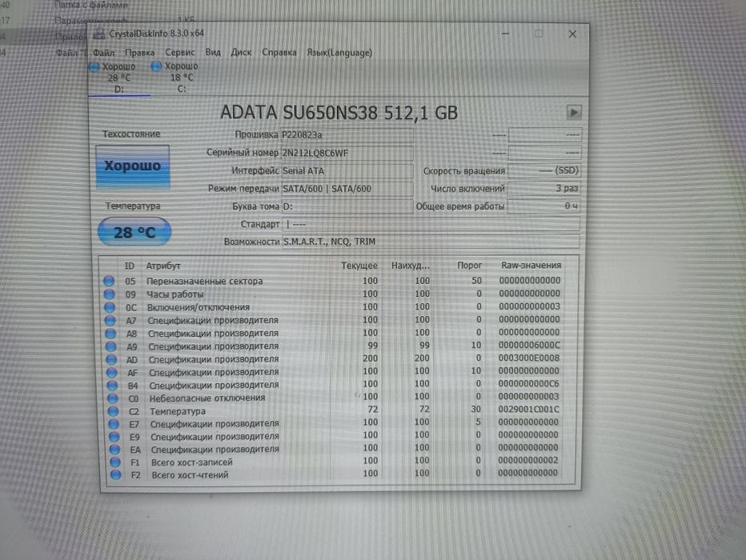
Task: Click the Возможности field S.M.A.R.T., NCQ, TRIM
Action: click(x=431, y=242)
